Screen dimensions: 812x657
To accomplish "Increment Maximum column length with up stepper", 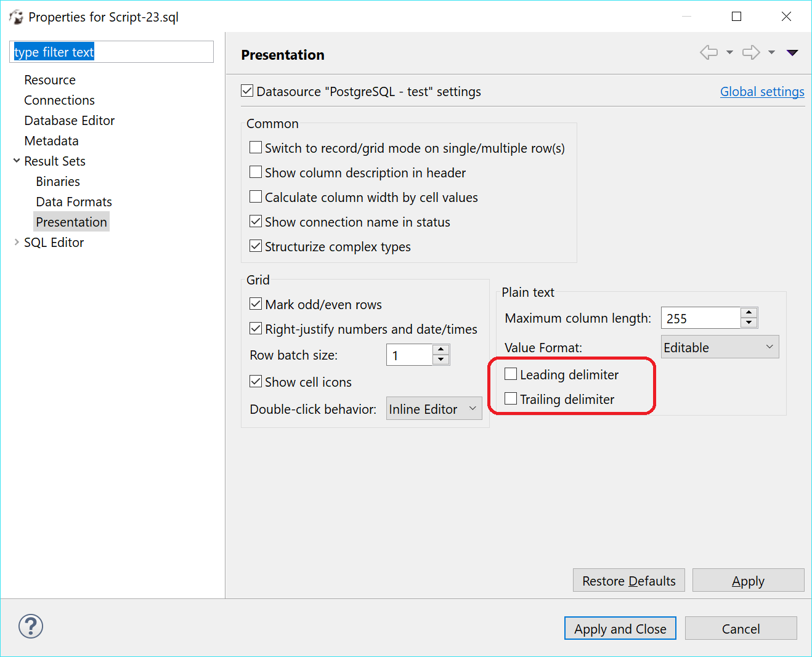I will click(749, 313).
